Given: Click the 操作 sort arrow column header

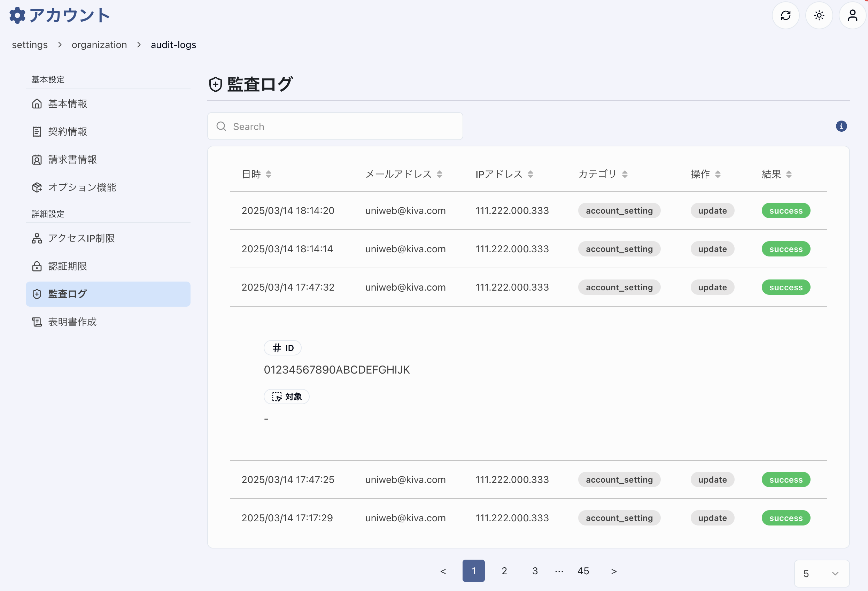Looking at the screenshot, I should (718, 174).
